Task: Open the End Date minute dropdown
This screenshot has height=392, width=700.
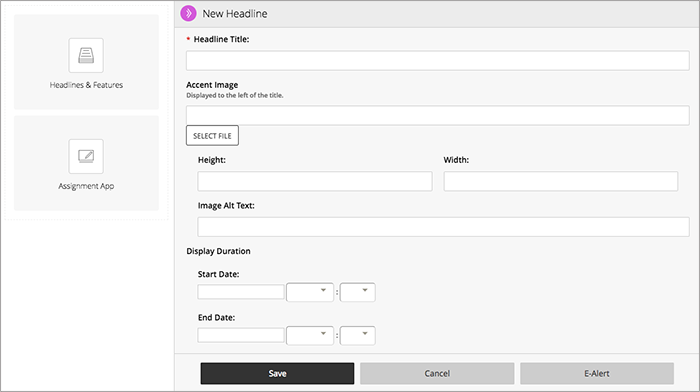Action: pos(358,335)
